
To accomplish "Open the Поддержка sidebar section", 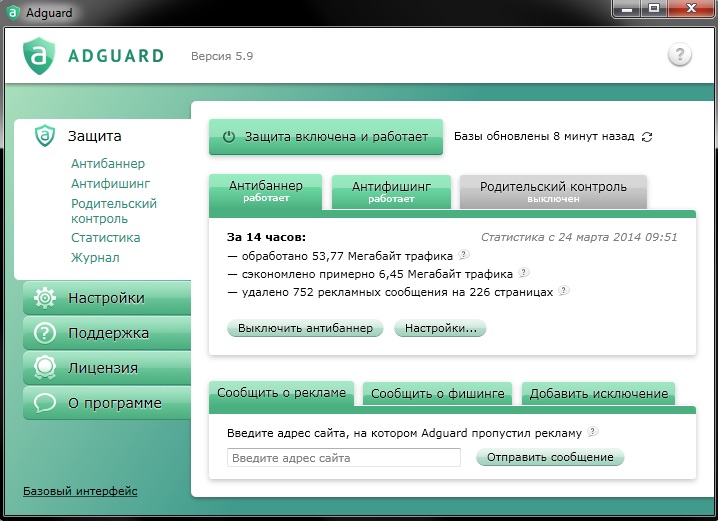I will 107,333.
